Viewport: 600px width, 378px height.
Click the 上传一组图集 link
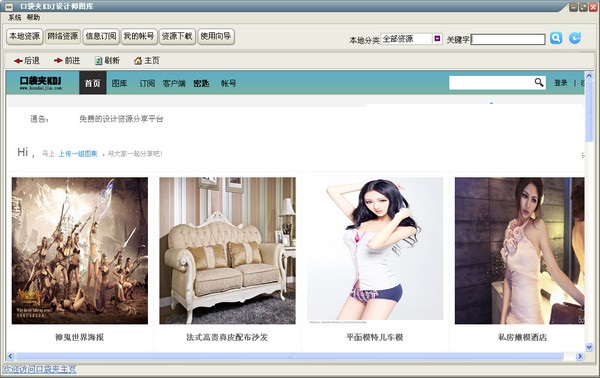click(78, 154)
